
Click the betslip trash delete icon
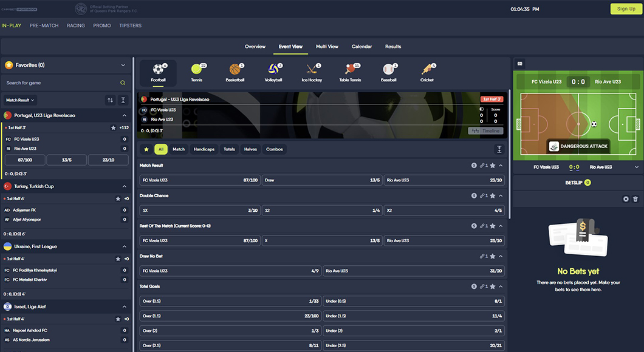pos(635,199)
